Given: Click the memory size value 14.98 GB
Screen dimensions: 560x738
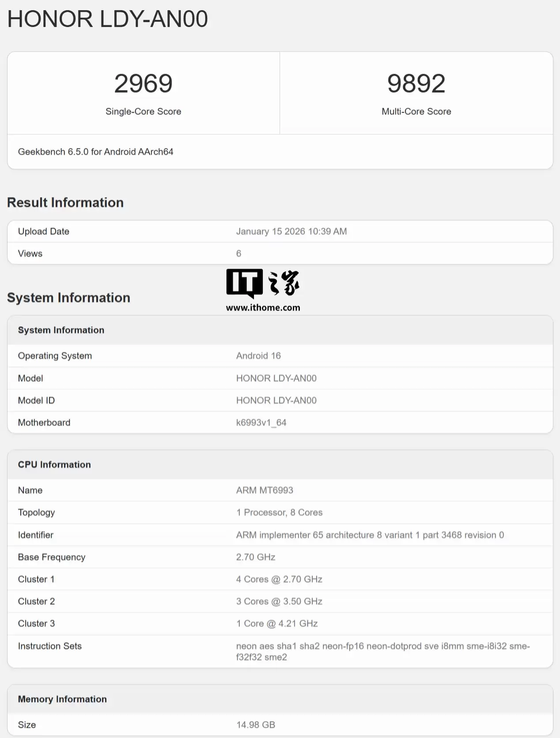Looking at the screenshot, I should pyautogui.click(x=256, y=725).
